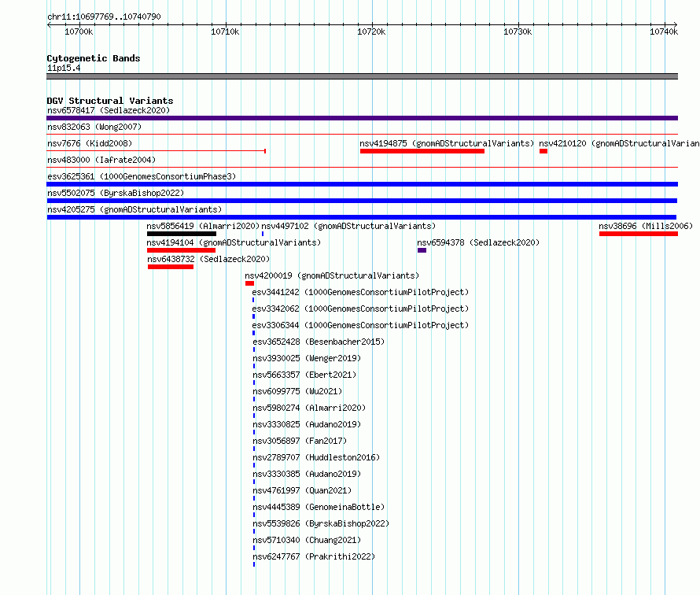The width and height of the screenshot is (700, 595).
Task: Click the nsv4200019 gnomAD red marker
Action: pos(249,283)
